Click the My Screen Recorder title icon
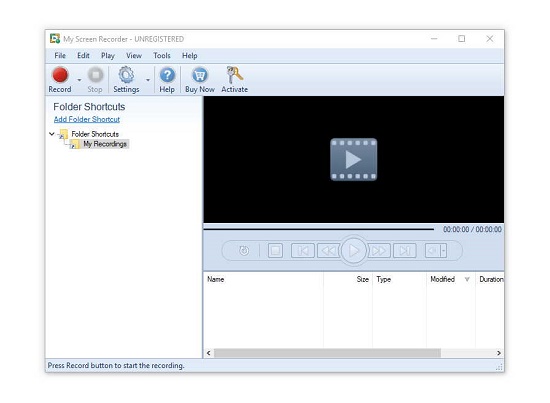Screen dimensions: 550x403 (x=55, y=39)
